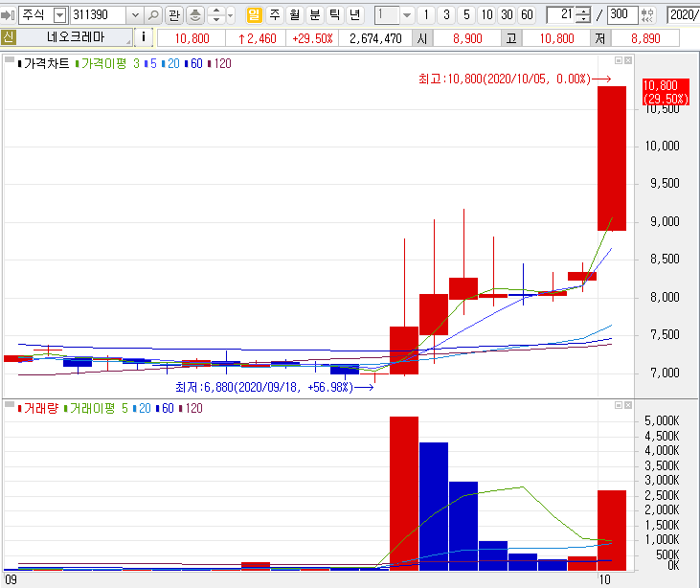Choose interval preset 5
Screen dimensions: 700x588
coord(466,15)
